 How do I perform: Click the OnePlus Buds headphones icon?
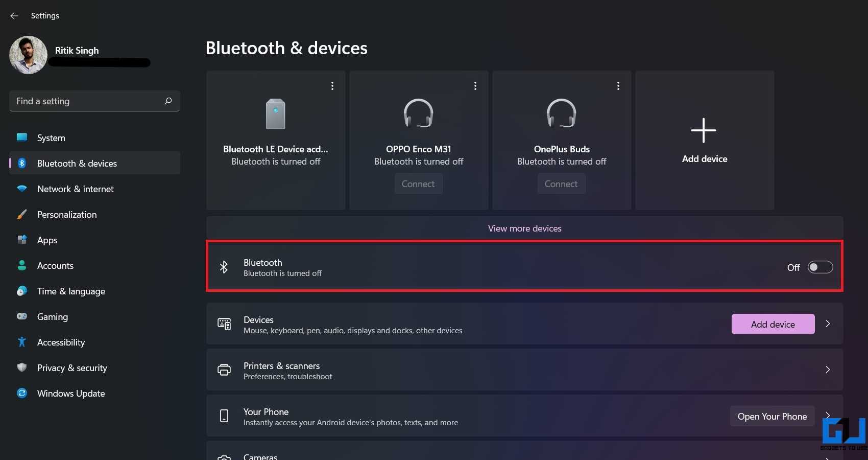(562, 113)
